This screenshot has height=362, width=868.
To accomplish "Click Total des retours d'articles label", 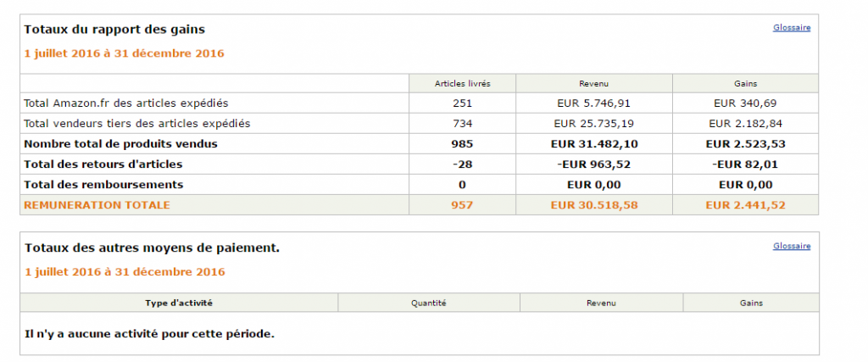I will (x=103, y=164).
